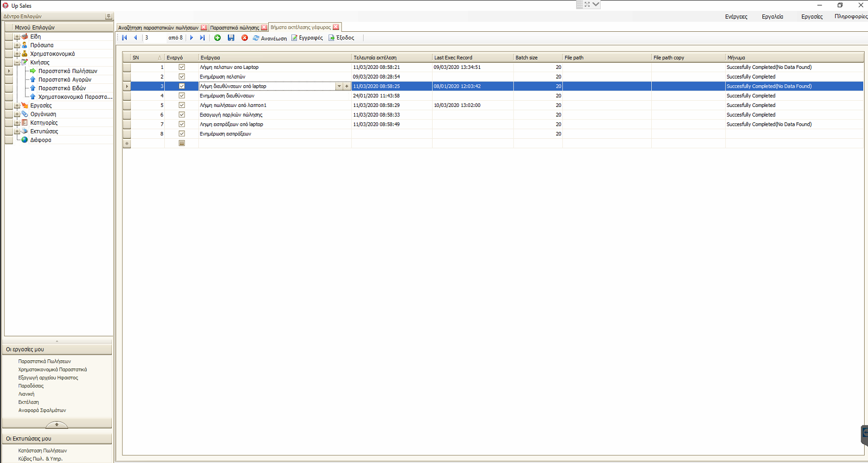This screenshot has width=868, height=463.
Task: Toggle Ενεργό checkbox for row SN 5
Action: [x=182, y=105]
